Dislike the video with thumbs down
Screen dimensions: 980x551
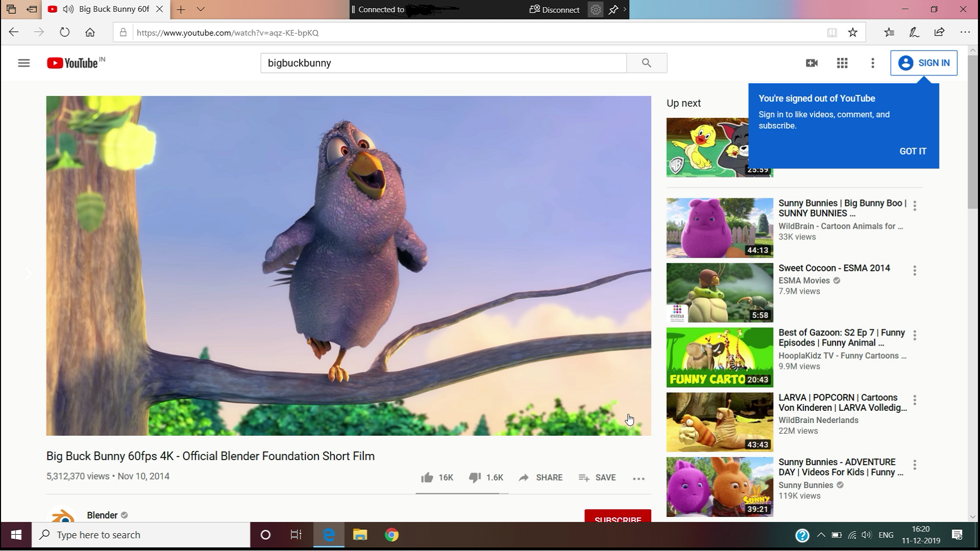click(475, 478)
